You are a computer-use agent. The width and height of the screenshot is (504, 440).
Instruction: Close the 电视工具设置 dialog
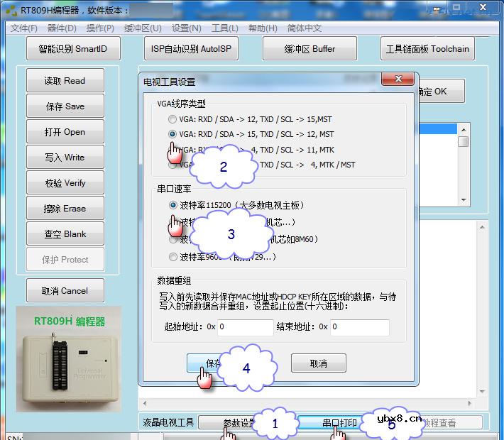[x=398, y=79]
